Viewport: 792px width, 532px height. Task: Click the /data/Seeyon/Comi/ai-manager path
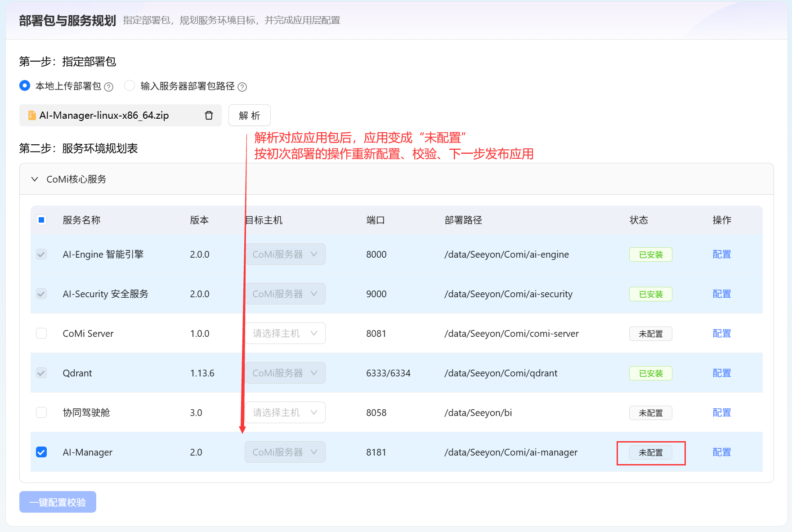[x=511, y=452]
